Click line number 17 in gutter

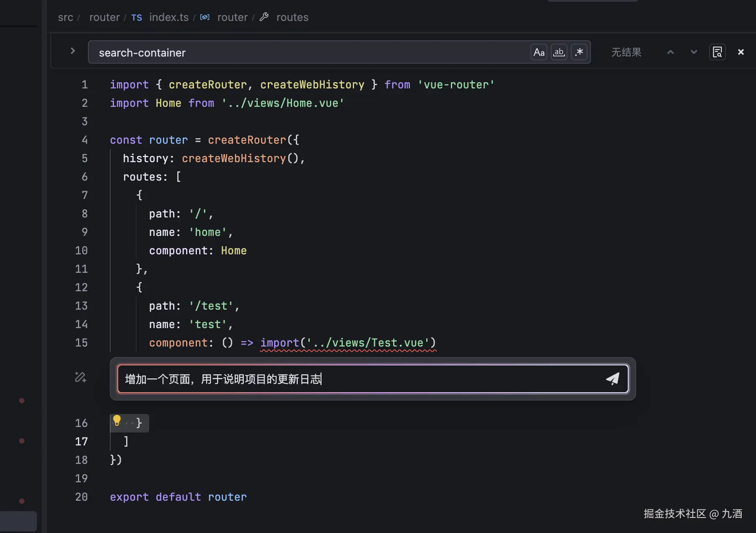coord(81,442)
